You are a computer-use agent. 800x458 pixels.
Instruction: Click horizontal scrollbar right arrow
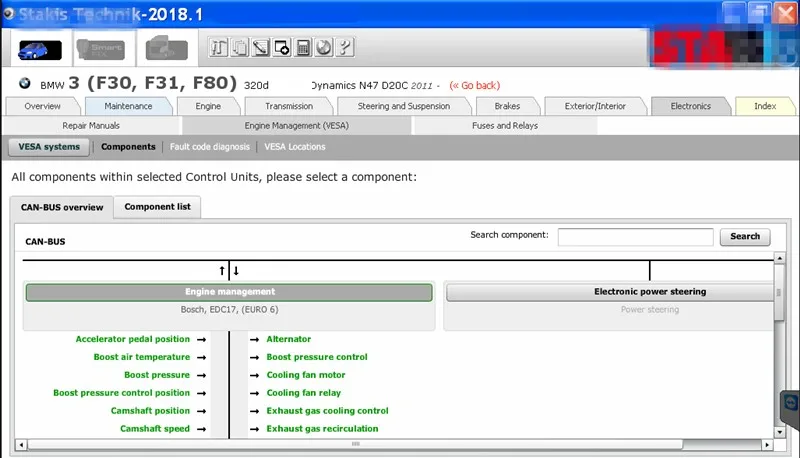point(767,445)
